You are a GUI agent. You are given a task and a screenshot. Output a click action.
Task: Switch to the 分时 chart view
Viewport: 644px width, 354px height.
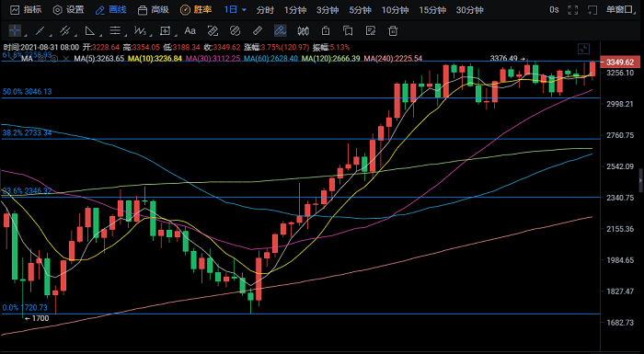[x=265, y=10]
